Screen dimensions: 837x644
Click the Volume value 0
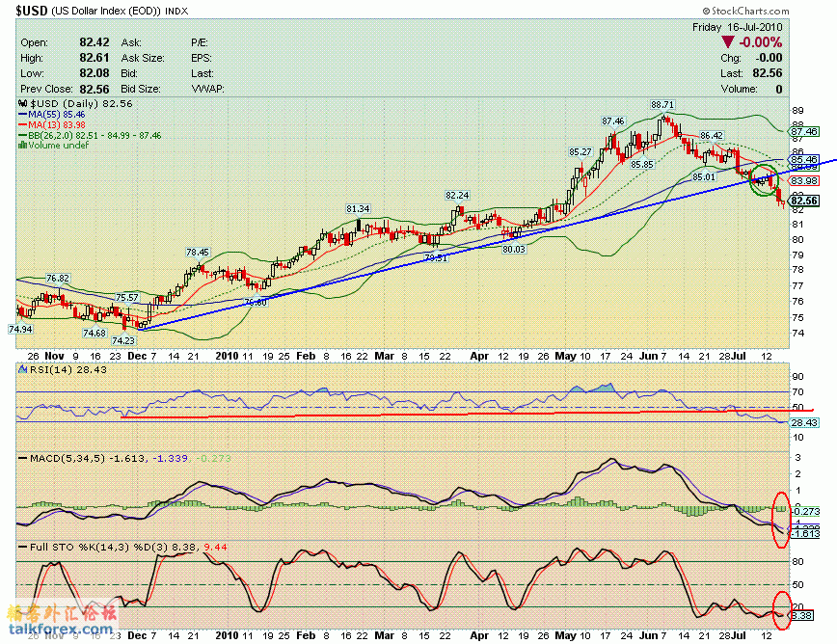tap(779, 89)
